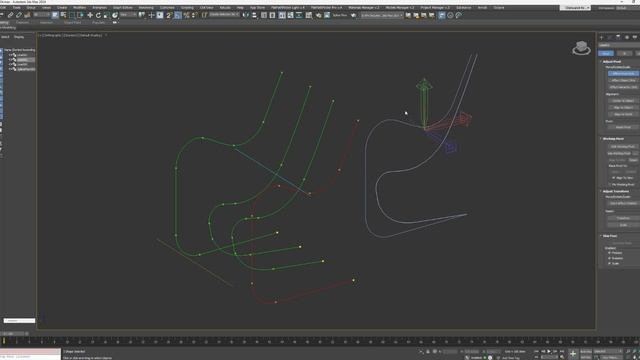Collapse the Skin Pose rollout
The width and height of the screenshot is (640, 360).
tap(610, 236)
